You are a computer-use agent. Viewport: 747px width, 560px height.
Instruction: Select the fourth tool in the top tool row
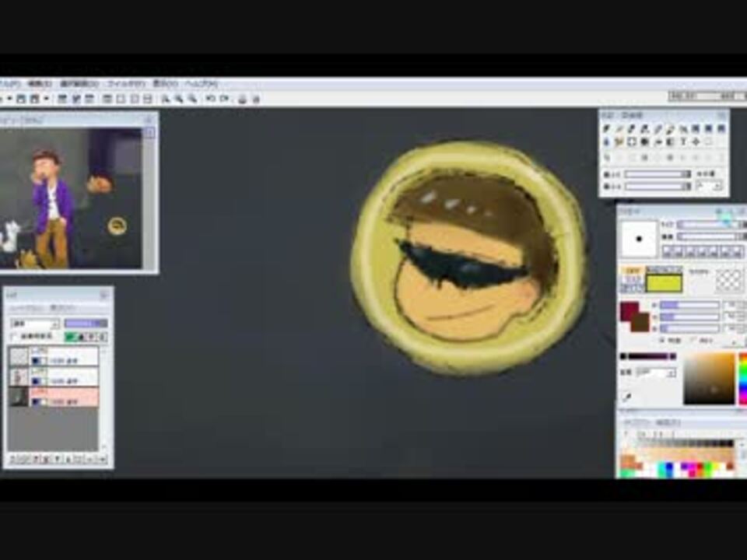coord(645,128)
